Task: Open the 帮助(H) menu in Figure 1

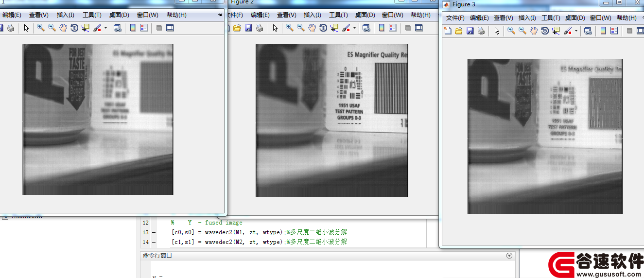Action: coord(176,15)
